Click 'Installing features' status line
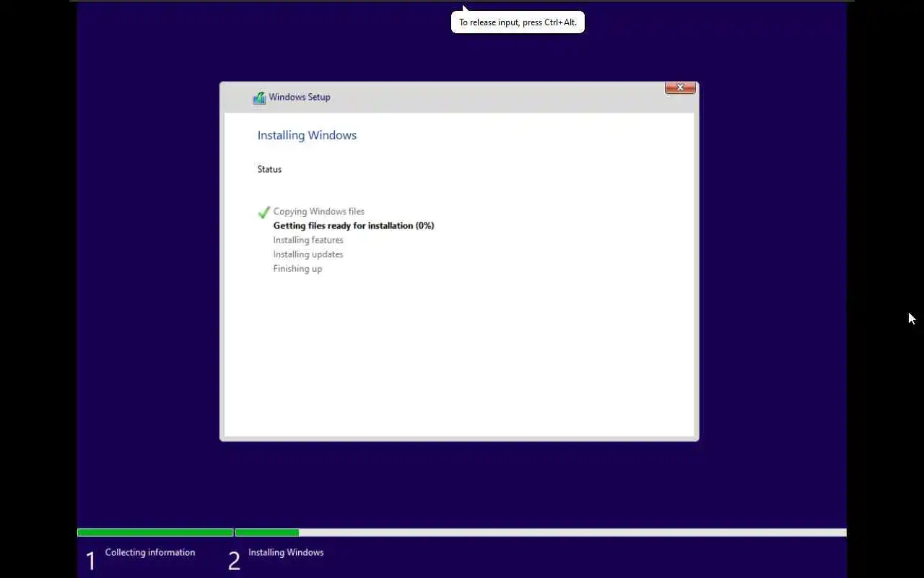 308,240
